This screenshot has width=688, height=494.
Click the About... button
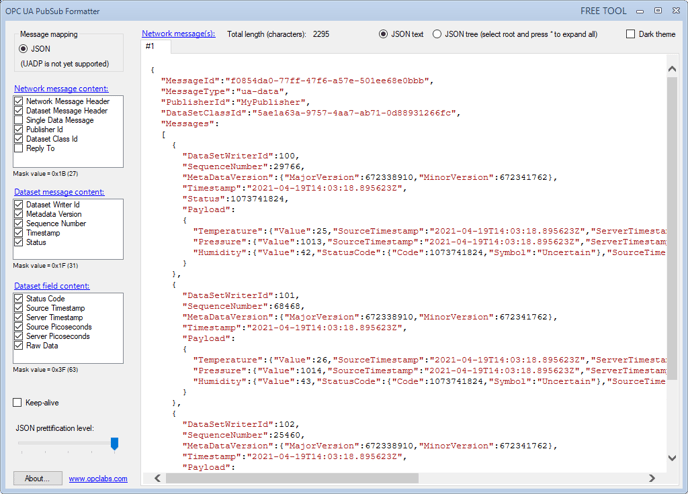pos(37,479)
